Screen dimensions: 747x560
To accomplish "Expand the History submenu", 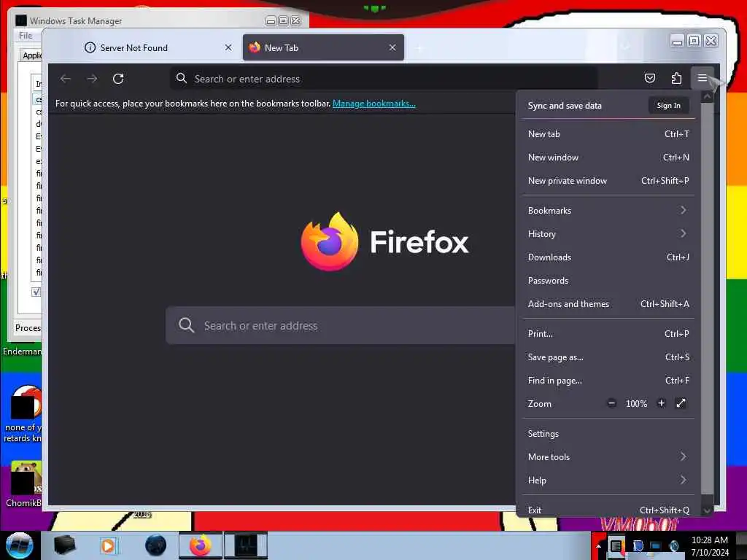I will coord(608,234).
